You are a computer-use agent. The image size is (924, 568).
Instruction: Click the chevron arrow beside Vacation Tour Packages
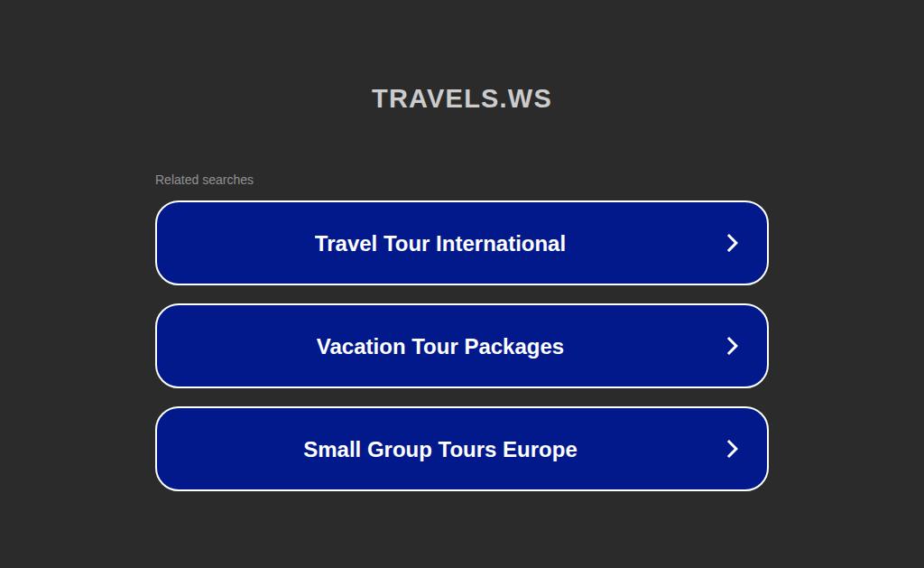tap(732, 346)
